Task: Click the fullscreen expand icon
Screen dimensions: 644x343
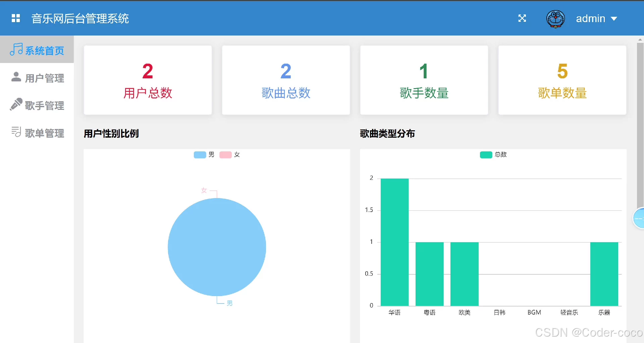Action: pos(522,18)
